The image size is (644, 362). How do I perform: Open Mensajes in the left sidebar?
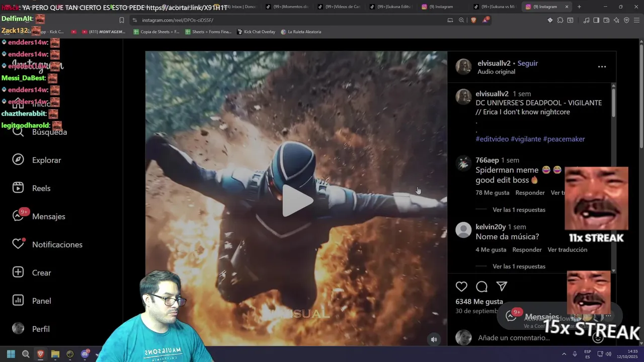39,216
